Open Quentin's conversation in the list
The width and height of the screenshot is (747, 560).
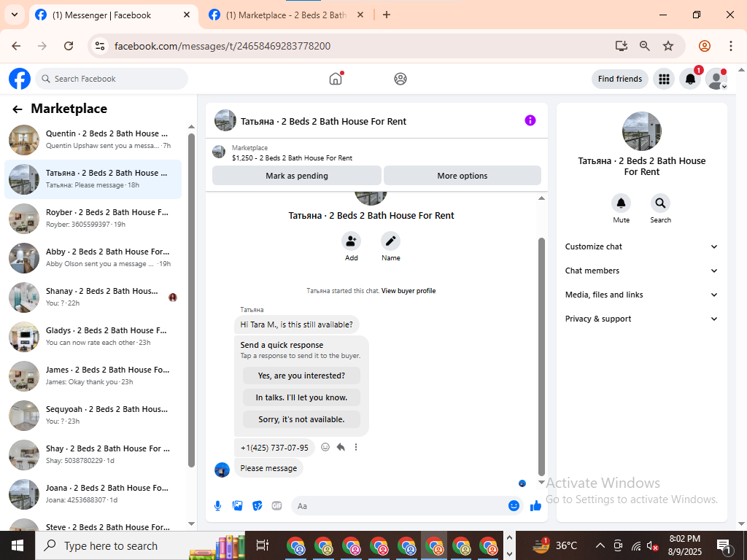coord(93,139)
